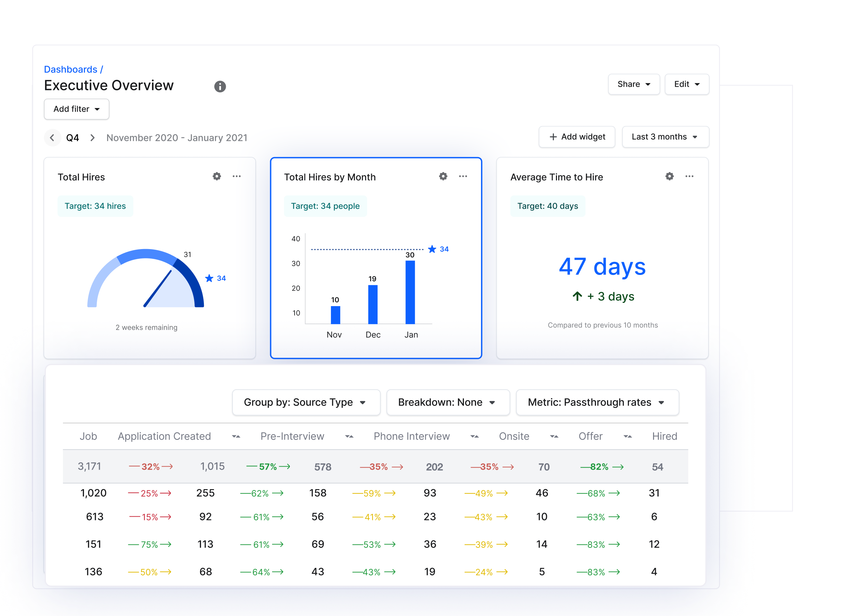This screenshot has width=864, height=616.
Task: Sort the Offer column
Action: (x=628, y=437)
